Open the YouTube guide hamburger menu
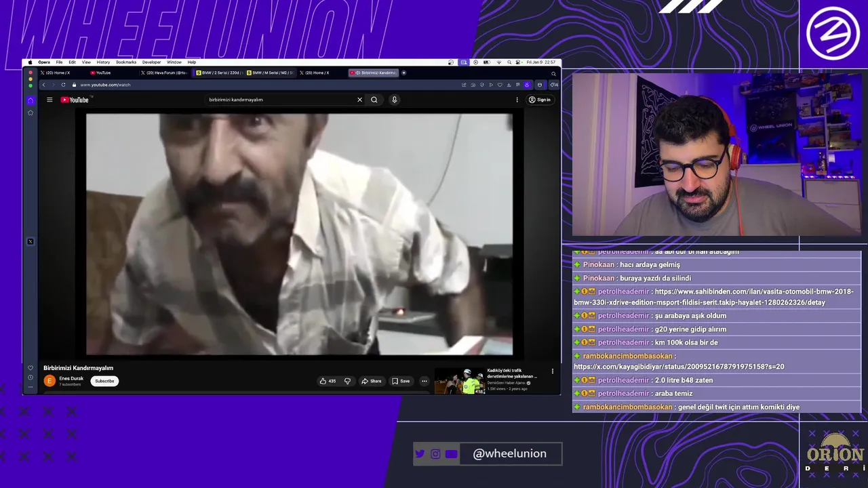 click(x=50, y=100)
